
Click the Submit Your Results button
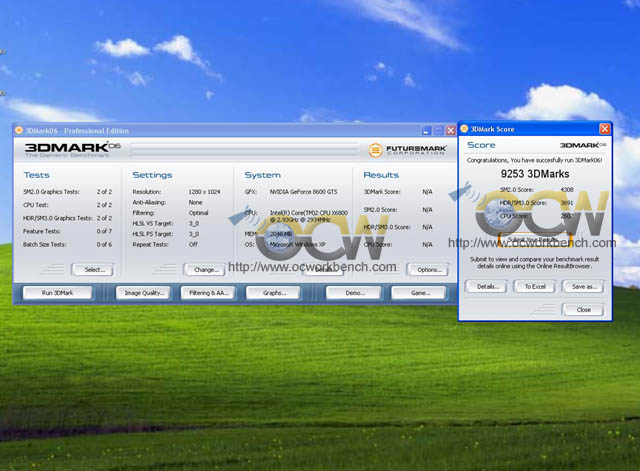coord(535,239)
